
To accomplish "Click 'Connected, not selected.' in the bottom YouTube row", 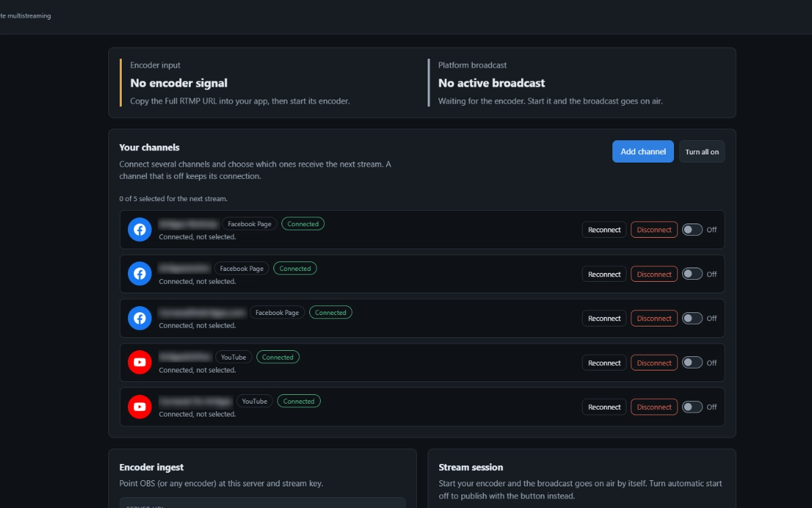I will click(x=197, y=415).
